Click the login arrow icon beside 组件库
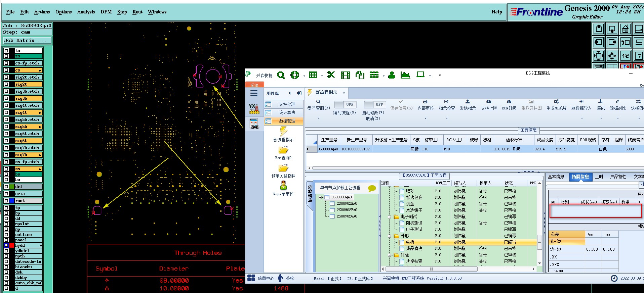This screenshot has width=644, height=293. pos(299,93)
